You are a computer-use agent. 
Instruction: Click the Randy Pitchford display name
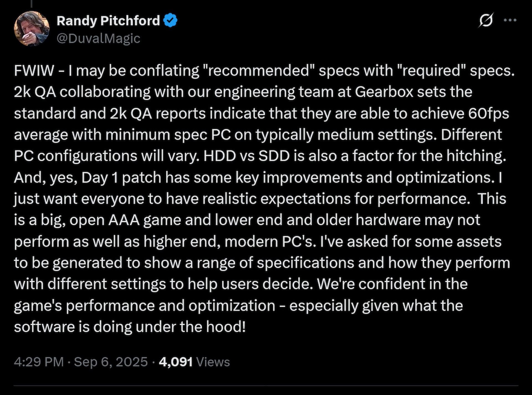[x=108, y=21]
